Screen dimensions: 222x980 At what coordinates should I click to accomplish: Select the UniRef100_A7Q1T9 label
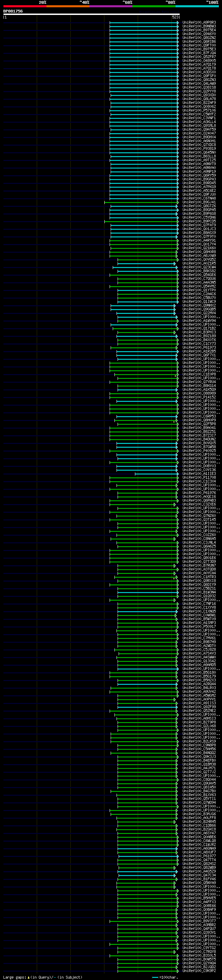point(199,64)
